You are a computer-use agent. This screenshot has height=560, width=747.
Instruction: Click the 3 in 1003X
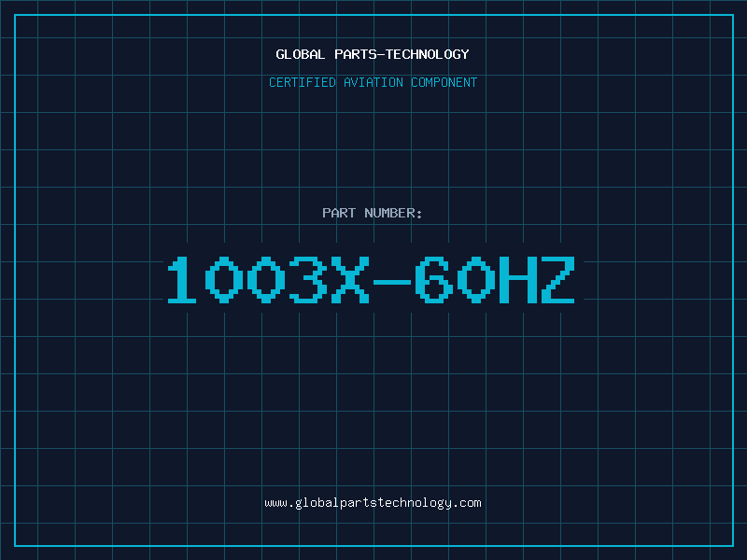click(308, 279)
